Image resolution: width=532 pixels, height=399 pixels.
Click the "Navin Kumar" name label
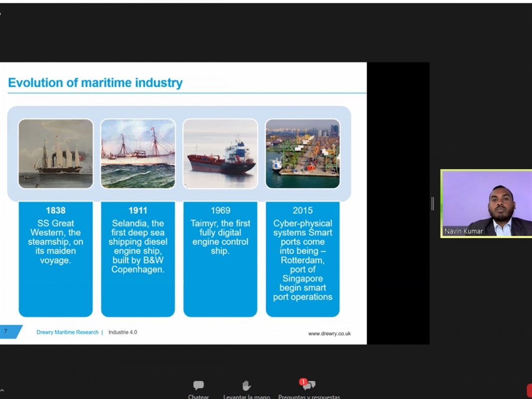(463, 231)
